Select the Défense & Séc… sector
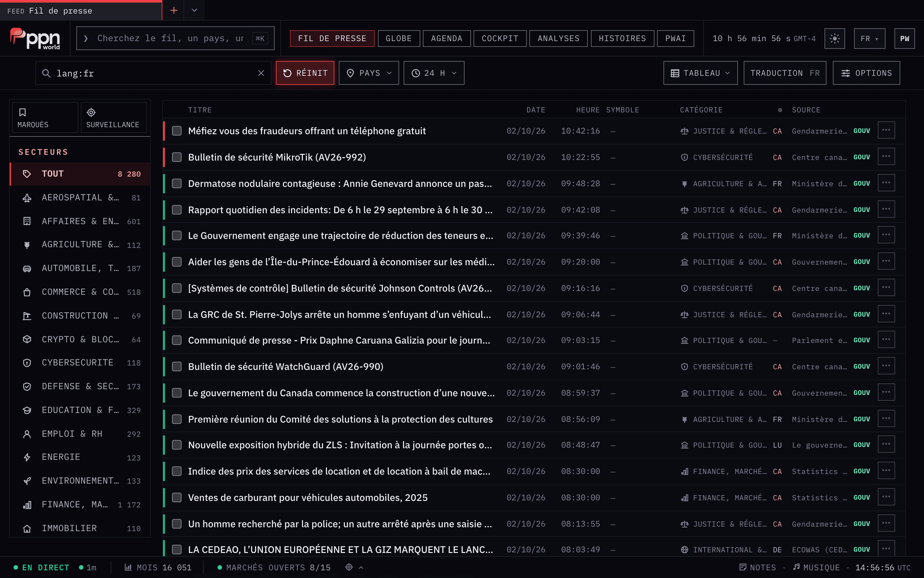 pos(80,387)
